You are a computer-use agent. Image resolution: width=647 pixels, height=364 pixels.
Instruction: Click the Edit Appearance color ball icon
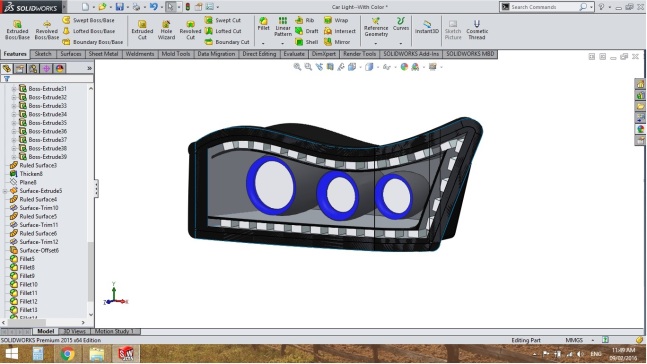tap(404, 67)
